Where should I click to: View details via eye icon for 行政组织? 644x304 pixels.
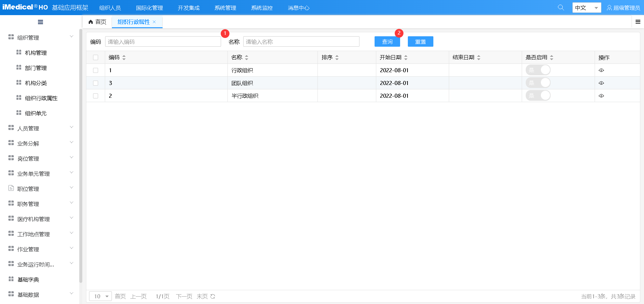point(601,70)
